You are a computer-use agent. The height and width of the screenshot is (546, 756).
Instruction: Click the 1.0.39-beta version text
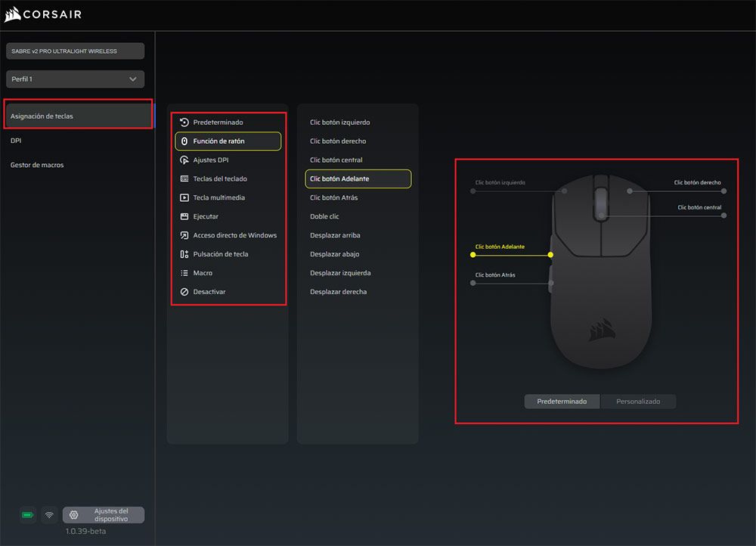86,532
